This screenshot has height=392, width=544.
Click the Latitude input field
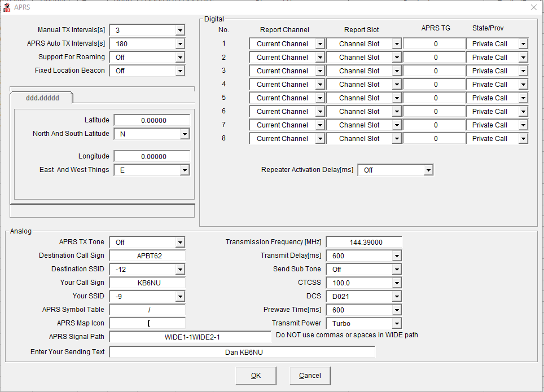(x=152, y=120)
